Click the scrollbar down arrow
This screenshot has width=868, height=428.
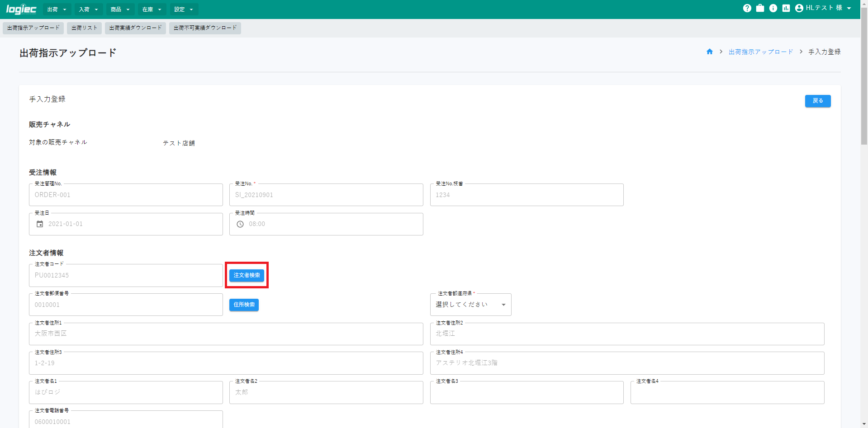pyautogui.click(x=864, y=424)
